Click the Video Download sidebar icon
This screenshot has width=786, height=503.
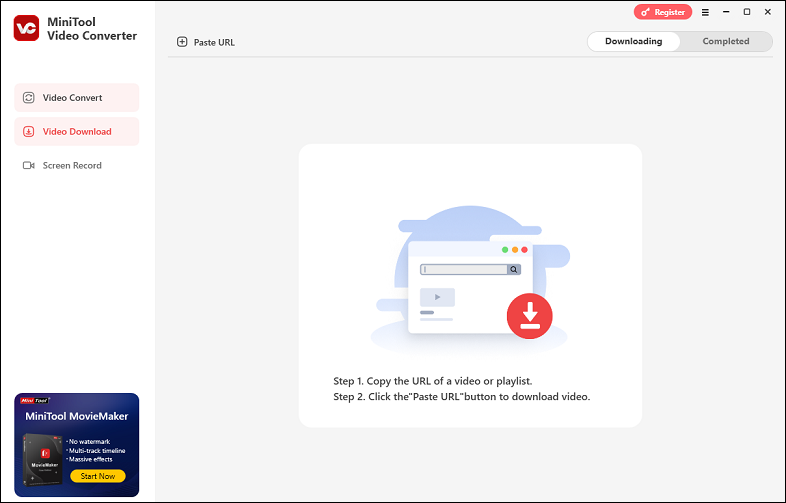(x=29, y=131)
